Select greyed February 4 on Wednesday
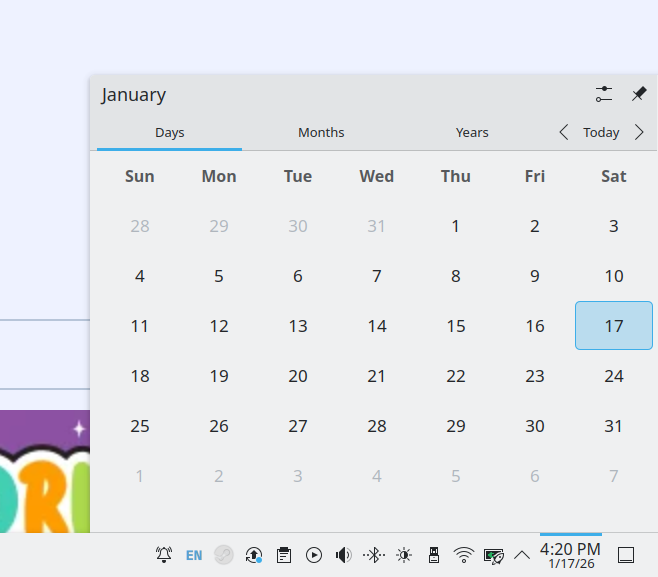The image size is (658, 577). coord(377,476)
